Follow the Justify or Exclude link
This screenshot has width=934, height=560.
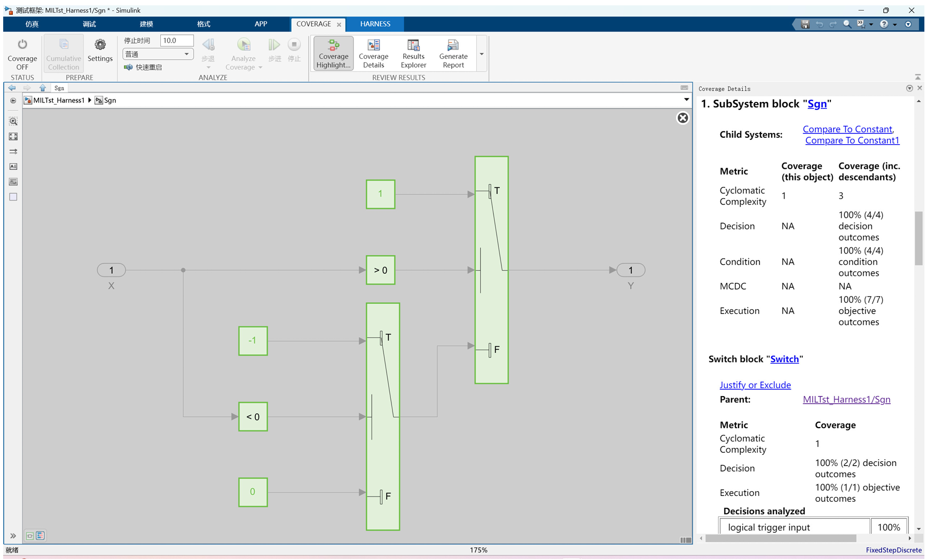[x=755, y=384]
